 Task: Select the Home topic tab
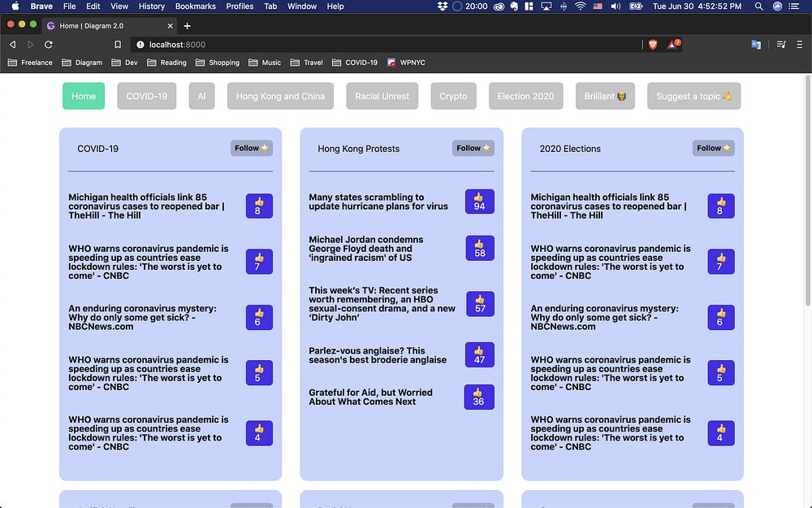tap(84, 96)
